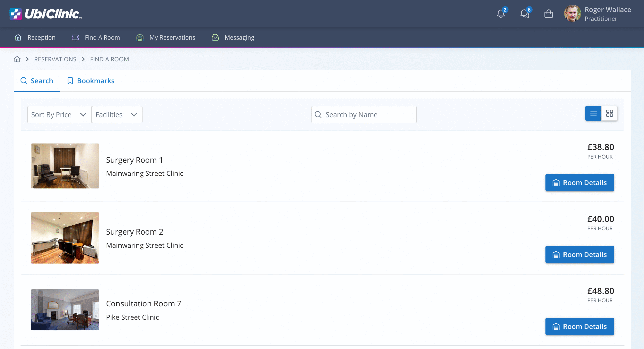Image resolution: width=644 pixels, height=349 pixels.
Task: Click the Roger Wallace user name
Action: [608, 10]
